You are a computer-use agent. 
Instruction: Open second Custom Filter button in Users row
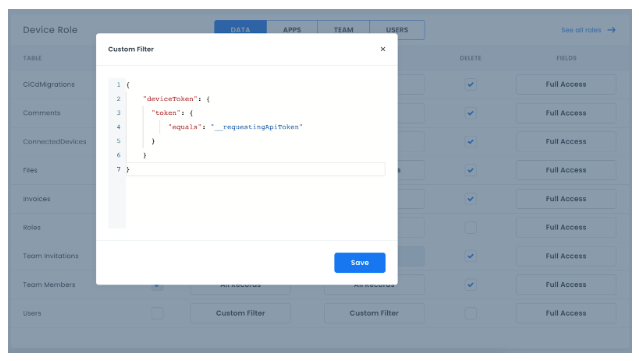tap(374, 313)
